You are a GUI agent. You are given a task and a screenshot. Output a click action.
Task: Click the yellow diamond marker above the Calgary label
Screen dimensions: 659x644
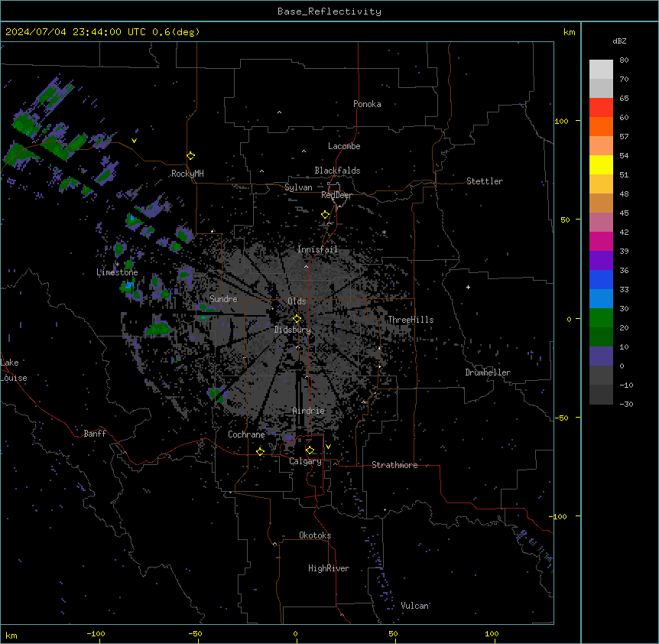pos(310,450)
